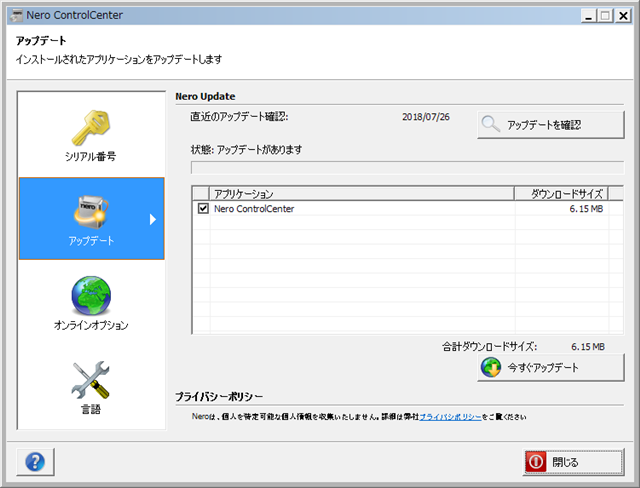
Task: Click the アプリケーション column header
Action: click(361, 193)
